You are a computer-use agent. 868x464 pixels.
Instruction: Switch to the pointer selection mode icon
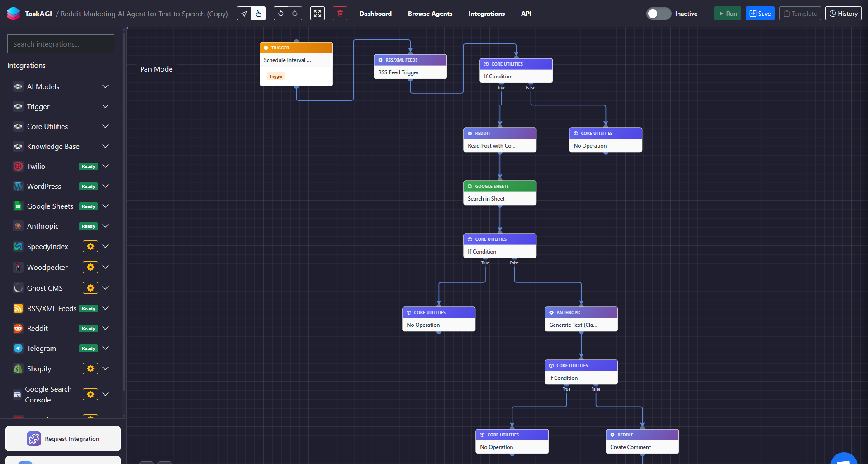244,14
